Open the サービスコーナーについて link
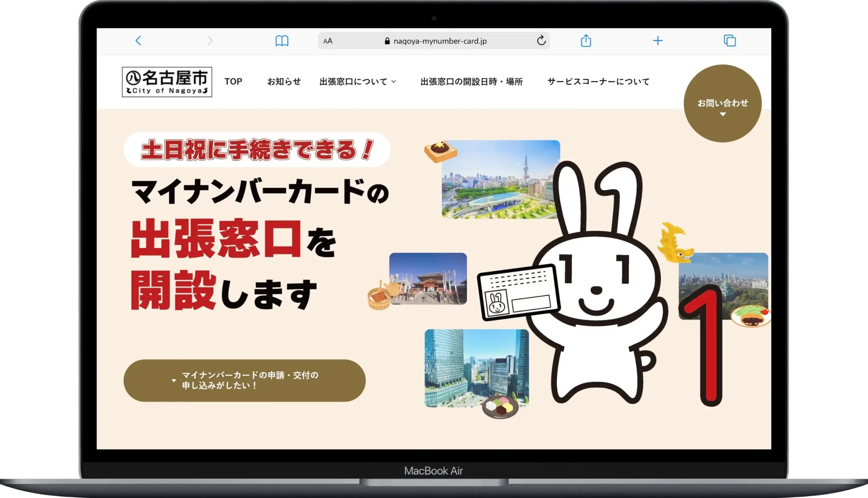This screenshot has height=498, width=868. click(x=598, y=81)
